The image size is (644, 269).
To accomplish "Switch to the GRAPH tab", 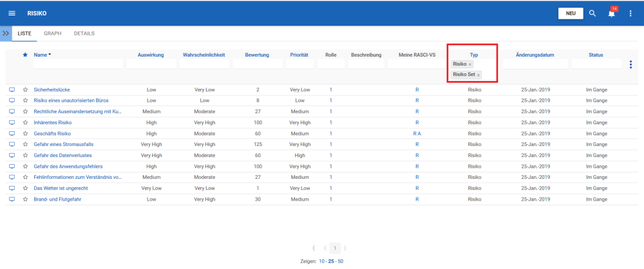I will tap(53, 33).
